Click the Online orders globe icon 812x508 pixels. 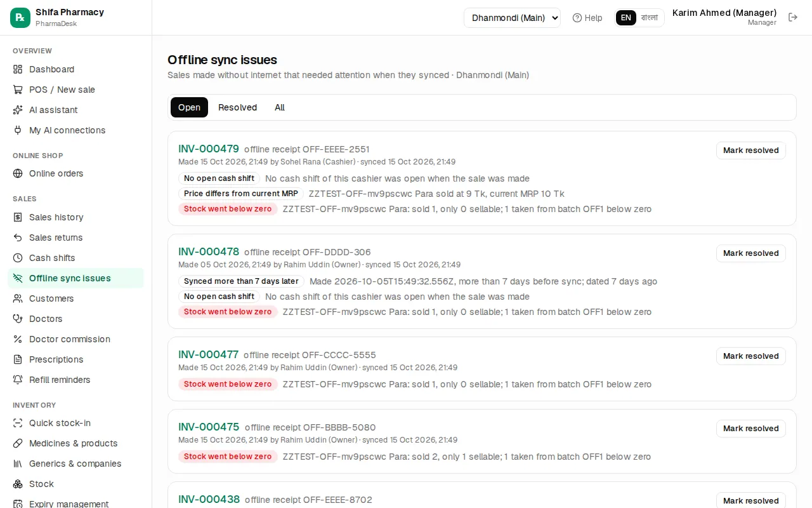tap(18, 173)
